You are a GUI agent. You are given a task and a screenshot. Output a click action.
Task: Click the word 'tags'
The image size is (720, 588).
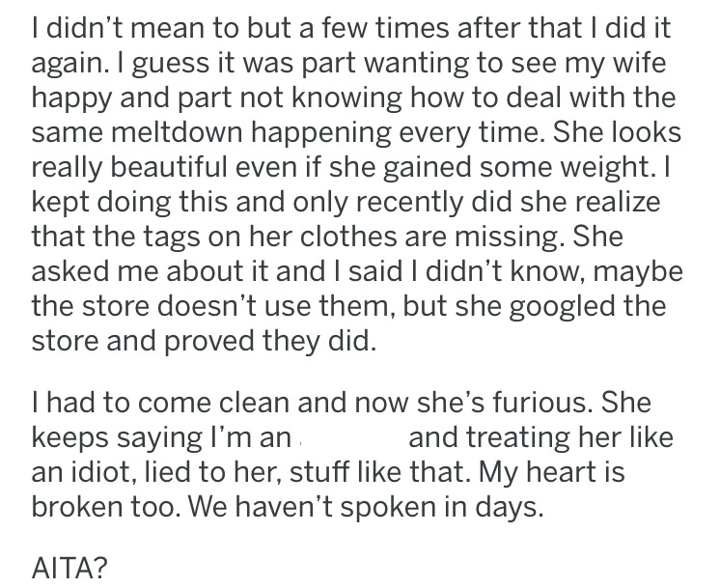click(x=171, y=238)
